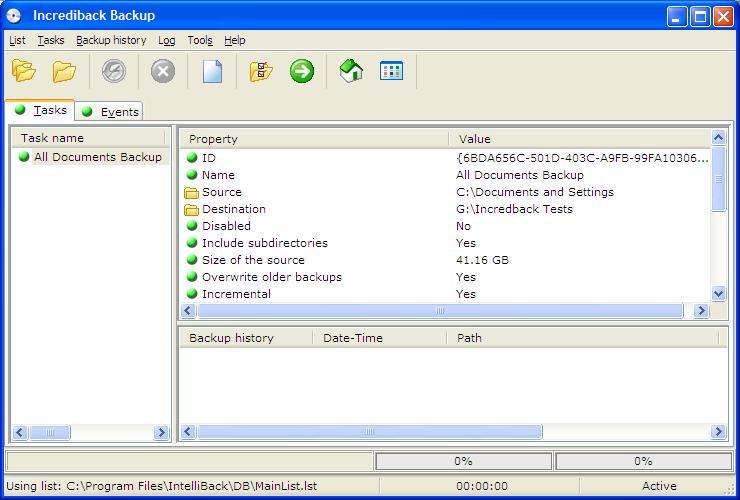740x500 pixels.
Task: Click backup history scroll left arrow
Action: pos(188,431)
